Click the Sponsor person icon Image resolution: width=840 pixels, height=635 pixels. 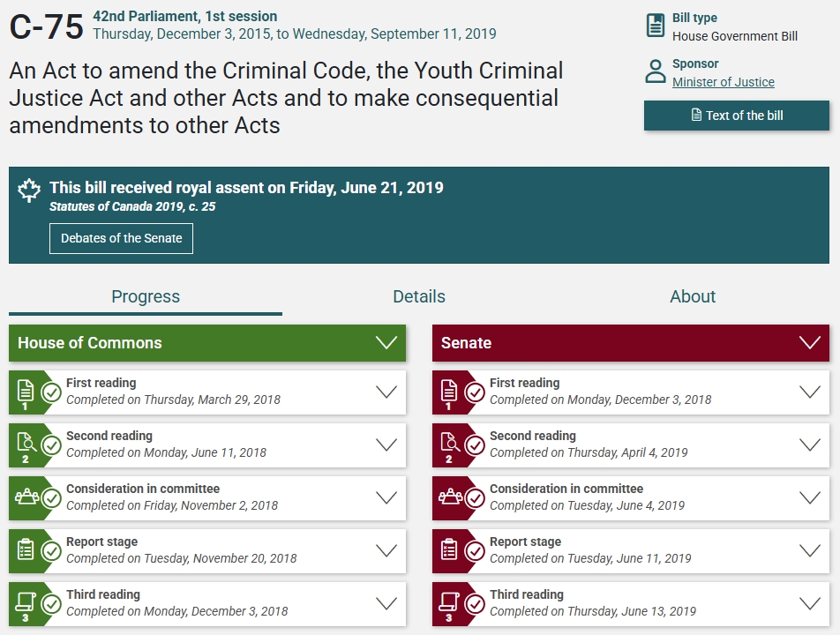tap(656, 71)
